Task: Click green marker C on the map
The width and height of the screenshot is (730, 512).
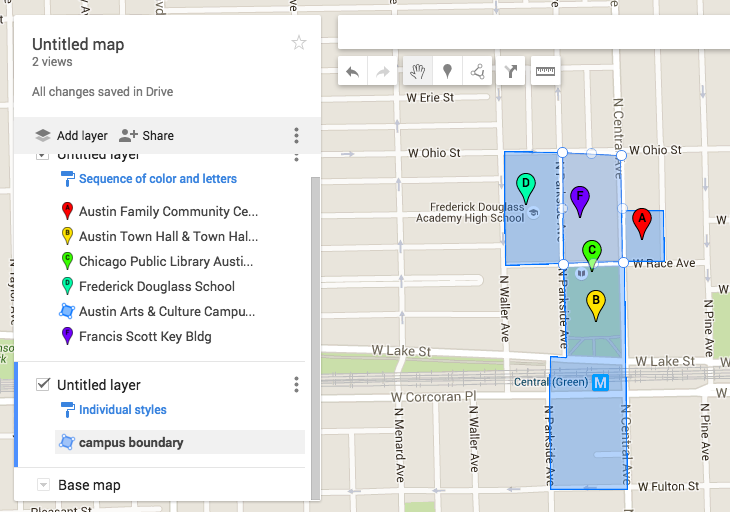Action: [591, 255]
